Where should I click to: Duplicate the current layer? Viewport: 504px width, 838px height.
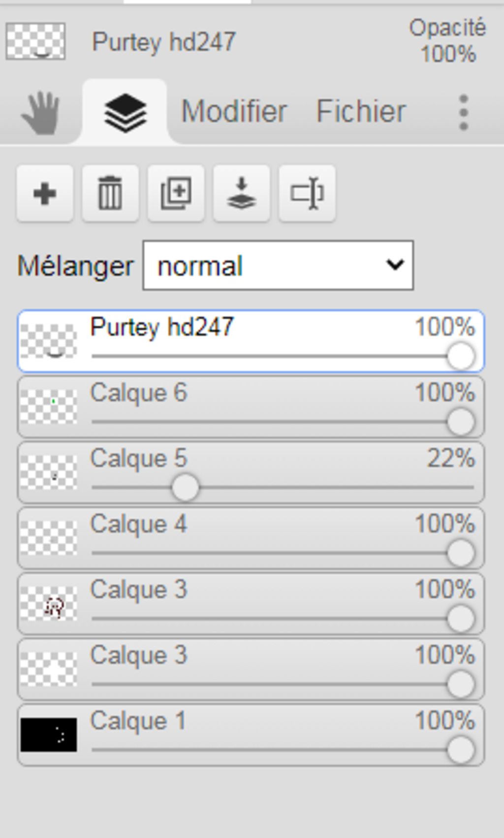(x=176, y=193)
